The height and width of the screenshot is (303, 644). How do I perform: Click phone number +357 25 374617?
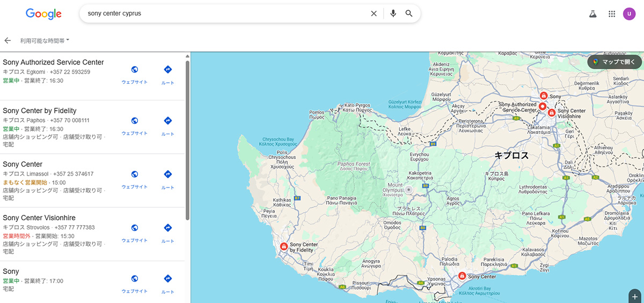(x=73, y=174)
